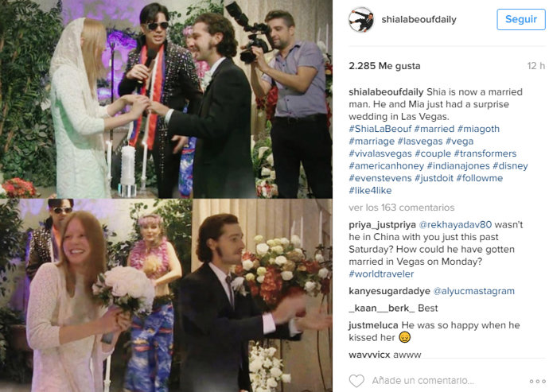Open the justmeluca commenter profile
The width and height of the screenshot is (549, 392).
373,325
